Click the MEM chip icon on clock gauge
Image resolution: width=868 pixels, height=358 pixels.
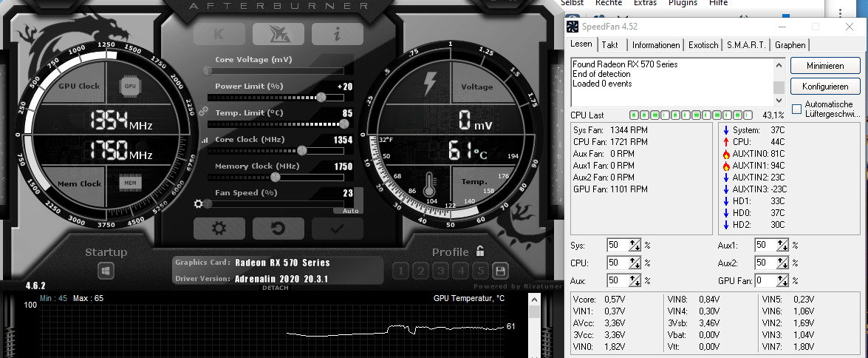pos(130,182)
